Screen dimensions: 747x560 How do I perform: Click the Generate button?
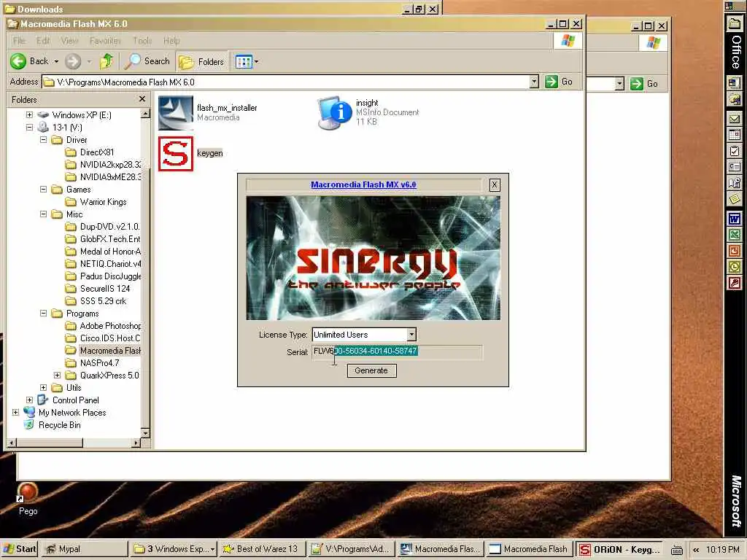[371, 370]
